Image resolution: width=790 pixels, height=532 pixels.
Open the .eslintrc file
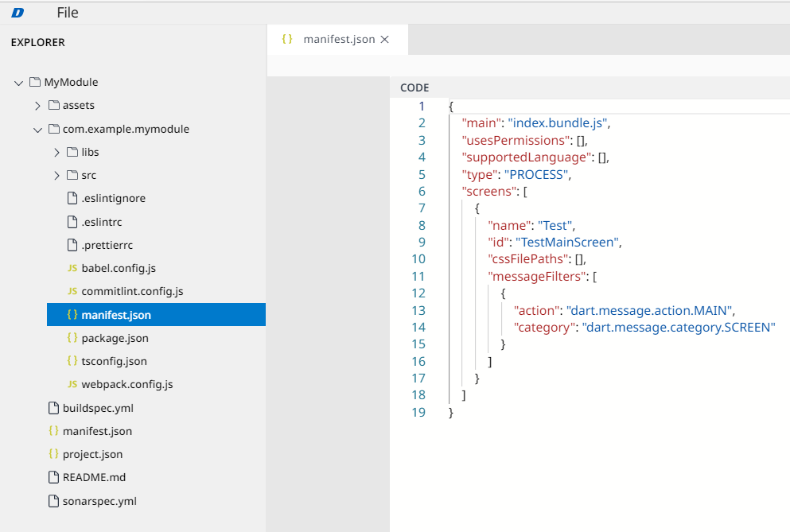point(102,222)
